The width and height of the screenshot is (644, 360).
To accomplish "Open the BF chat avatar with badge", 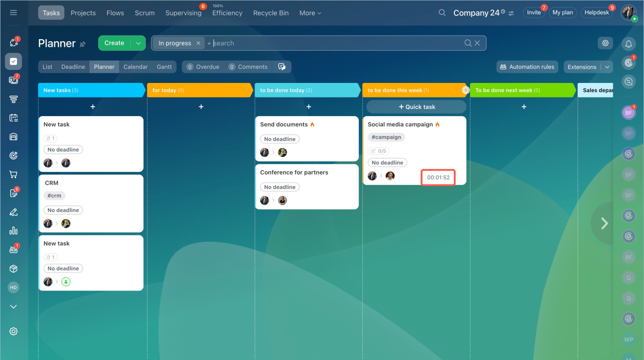I will point(628,113).
